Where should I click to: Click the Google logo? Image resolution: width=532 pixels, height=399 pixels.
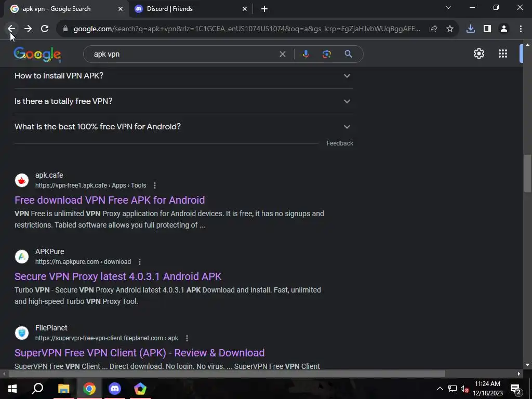(x=37, y=54)
